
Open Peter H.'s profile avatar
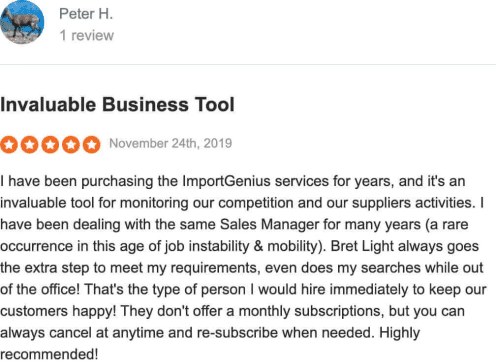click(22, 22)
